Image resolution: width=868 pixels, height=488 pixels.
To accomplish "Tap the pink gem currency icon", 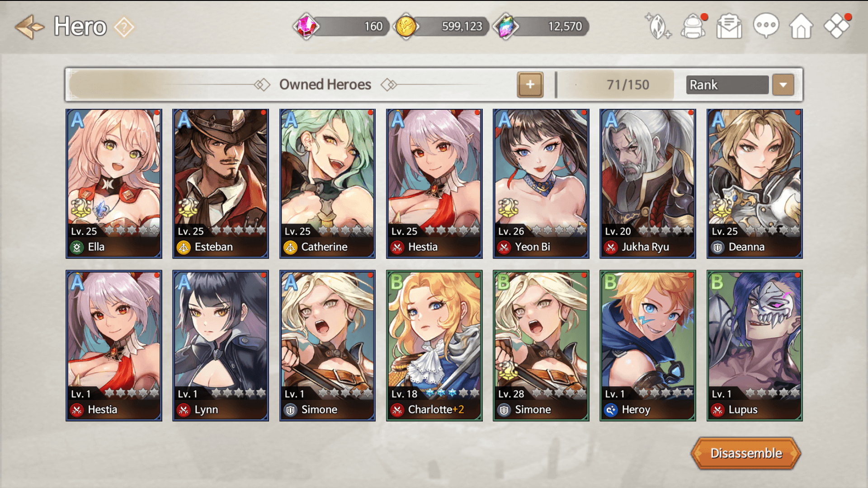I will coord(306,26).
